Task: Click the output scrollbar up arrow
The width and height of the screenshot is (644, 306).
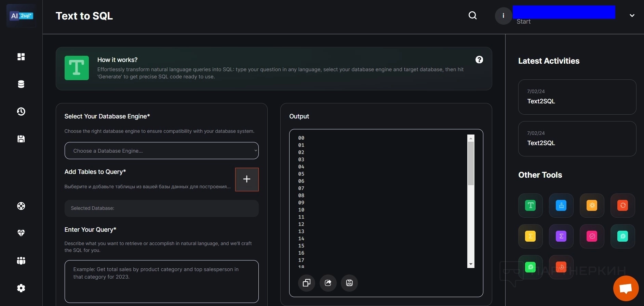Action: pyautogui.click(x=471, y=138)
